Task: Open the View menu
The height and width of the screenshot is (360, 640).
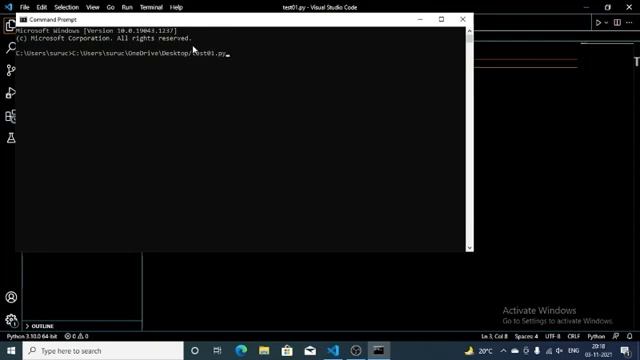Action: point(93,7)
